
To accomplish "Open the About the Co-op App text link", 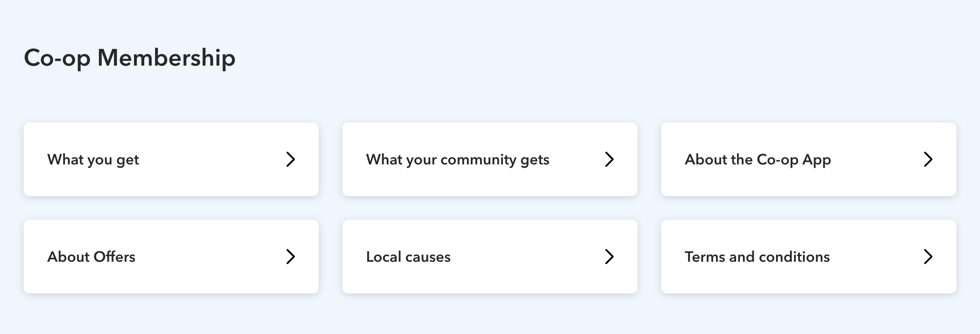I will 758,160.
